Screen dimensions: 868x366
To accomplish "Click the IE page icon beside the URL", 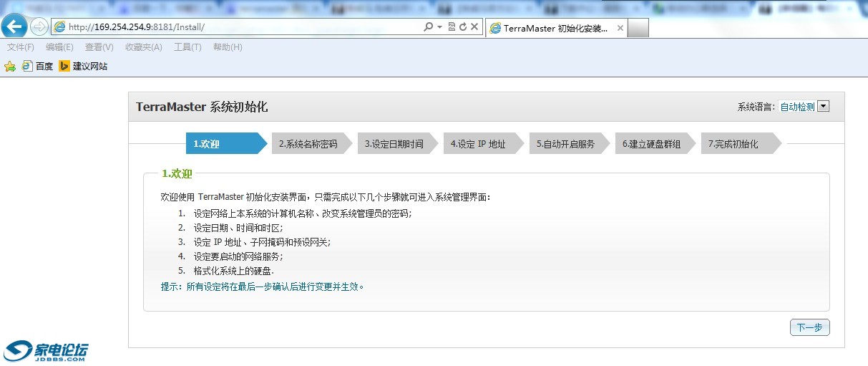I will (x=59, y=27).
